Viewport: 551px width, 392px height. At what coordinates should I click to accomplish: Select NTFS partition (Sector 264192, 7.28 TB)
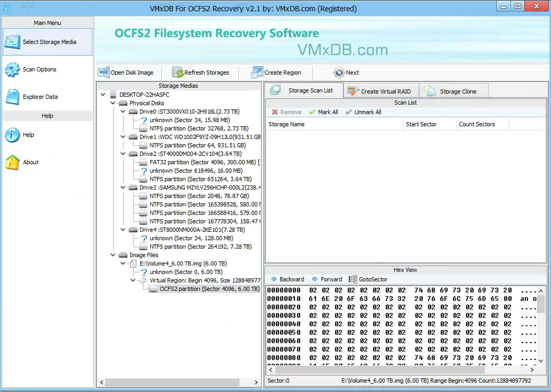click(x=200, y=246)
